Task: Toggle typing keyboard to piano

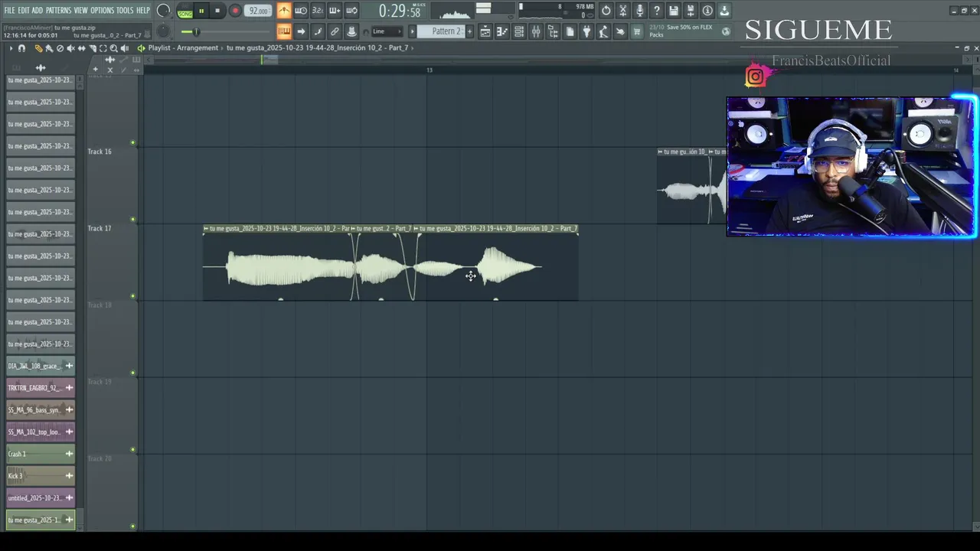Action: [284, 31]
